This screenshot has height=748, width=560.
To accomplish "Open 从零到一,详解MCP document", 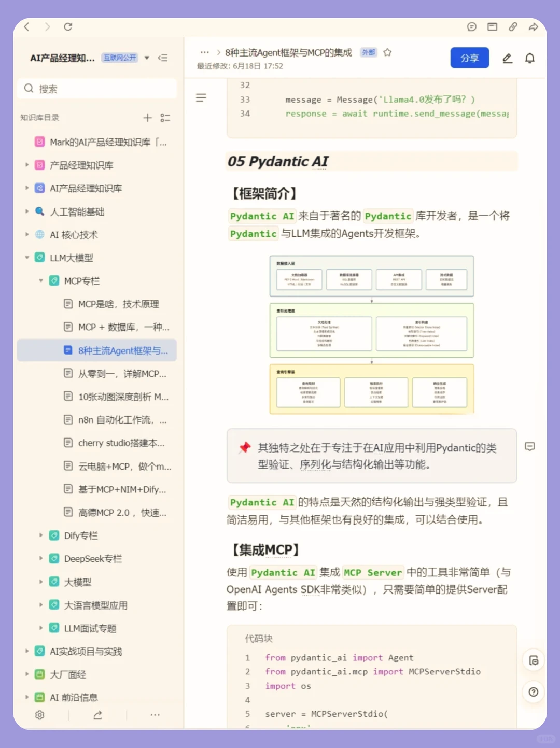I will (97, 374).
